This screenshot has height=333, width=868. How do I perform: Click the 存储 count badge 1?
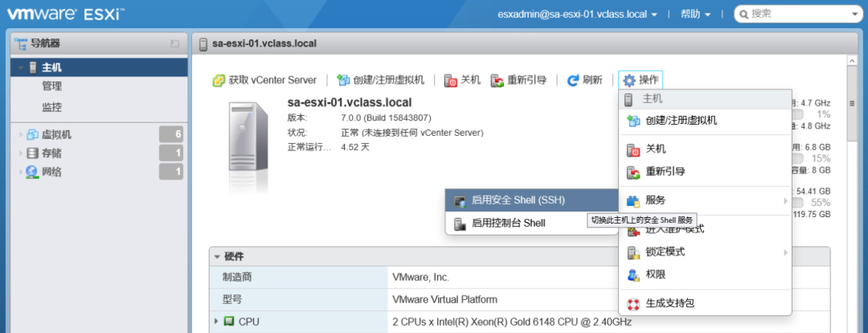(171, 153)
